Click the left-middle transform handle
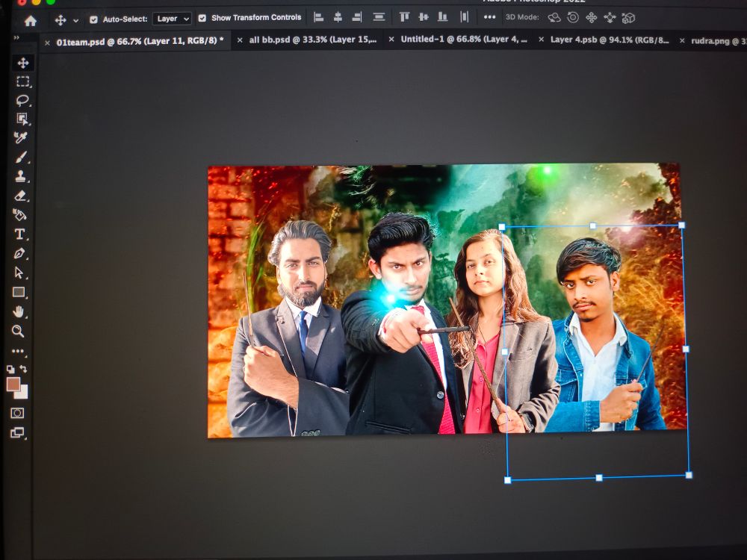 [505, 352]
